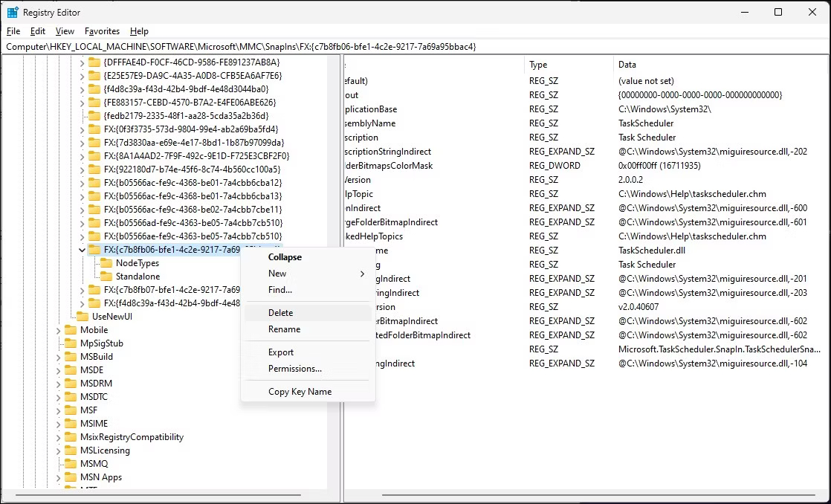Choose Export in the context menu
The height and width of the screenshot is (504, 831).
point(308,352)
